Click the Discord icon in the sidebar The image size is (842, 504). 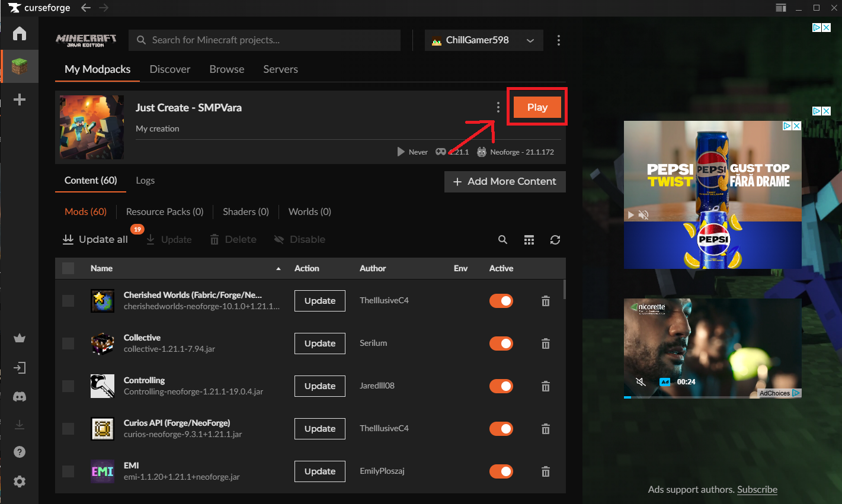coord(20,397)
